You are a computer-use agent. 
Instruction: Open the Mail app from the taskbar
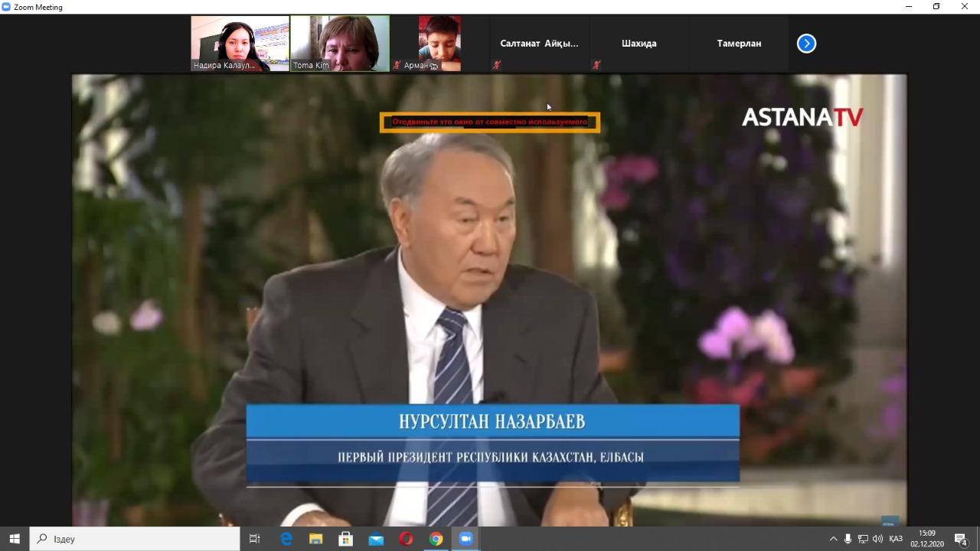tap(376, 539)
